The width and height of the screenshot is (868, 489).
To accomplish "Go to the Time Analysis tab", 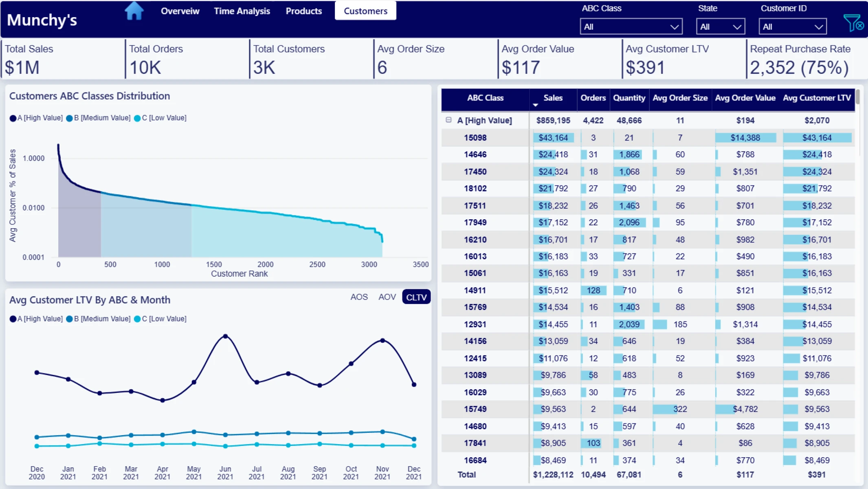I will [242, 11].
